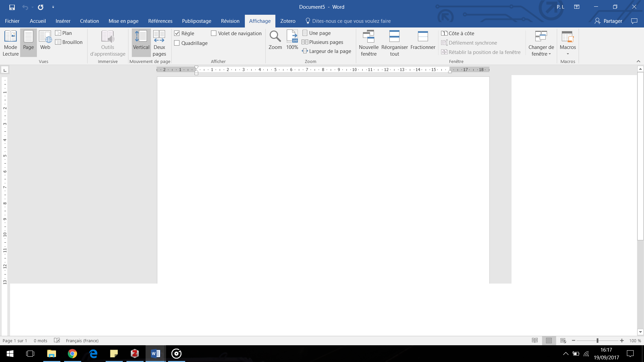Screen dimensions: 644x362
Task: Switch to the Accueil tab
Action: [x=38, y=21]
